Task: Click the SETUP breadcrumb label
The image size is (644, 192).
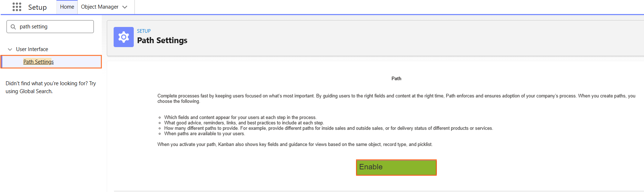Action: tap(144, 31)
